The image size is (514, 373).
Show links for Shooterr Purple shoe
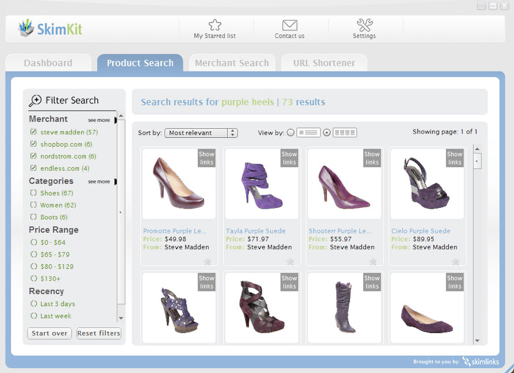click(x=372, y=158)
